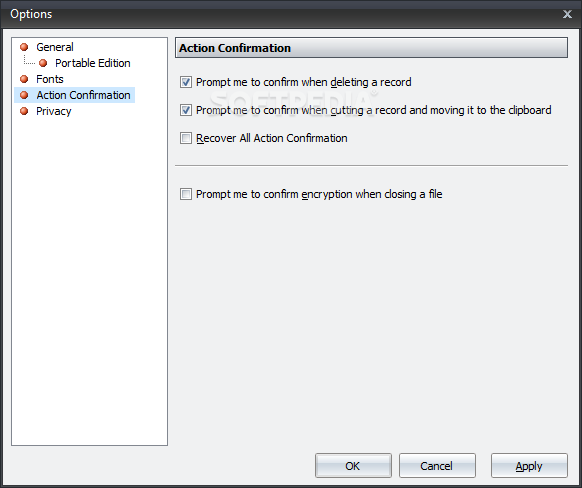
Task: Click the Cancel button
Action: (437, 465)
